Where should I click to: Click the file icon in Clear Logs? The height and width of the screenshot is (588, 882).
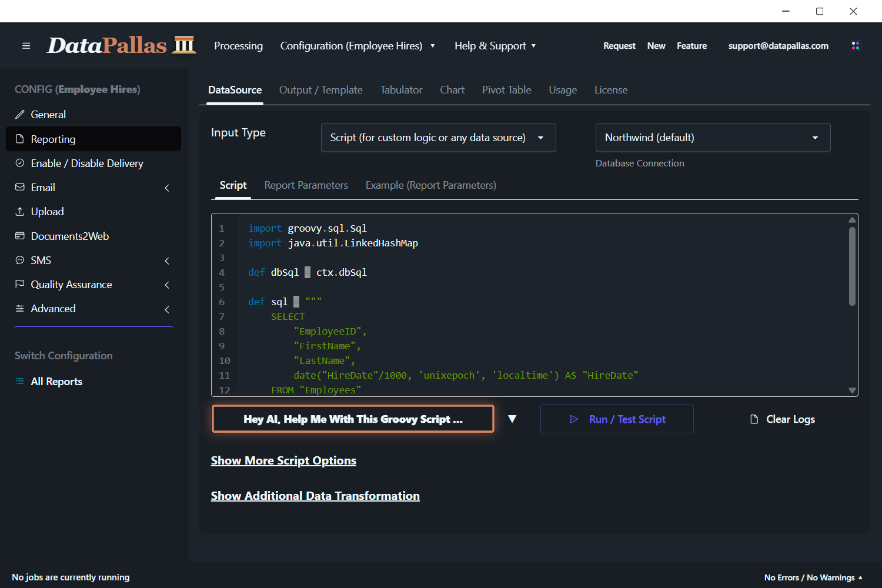(x=754, y=419)
